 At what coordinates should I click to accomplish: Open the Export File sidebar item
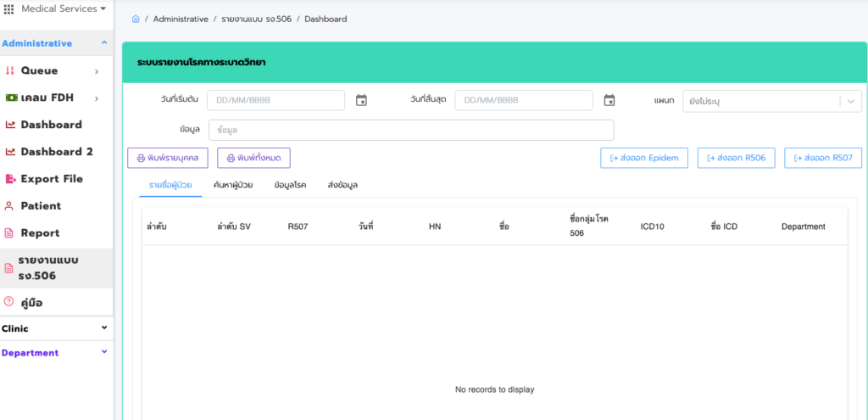[x=51, y=179]
